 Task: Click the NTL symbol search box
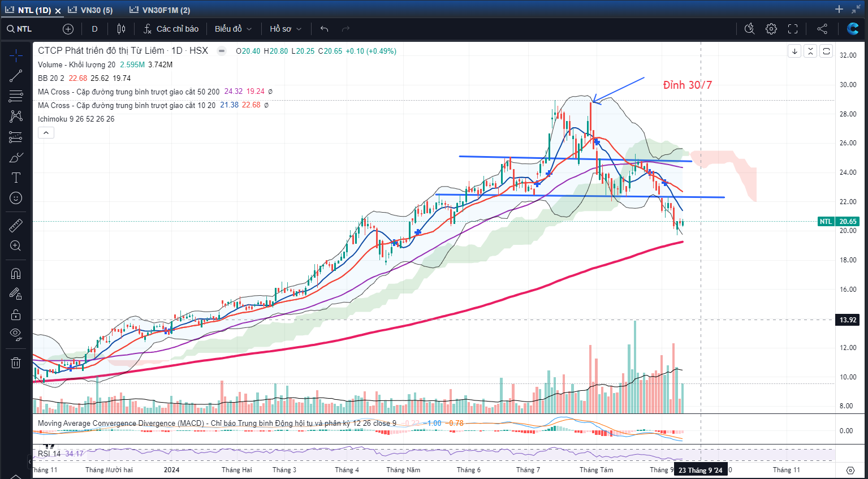31,29
